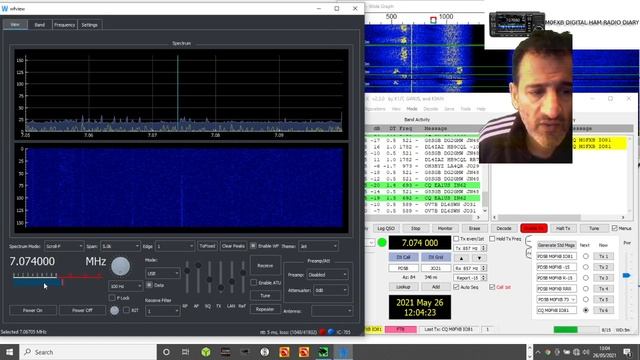Click the red status LED in wfview status bar
The width and height of the screenshot is (640, 360).
[x=322, y=332]
